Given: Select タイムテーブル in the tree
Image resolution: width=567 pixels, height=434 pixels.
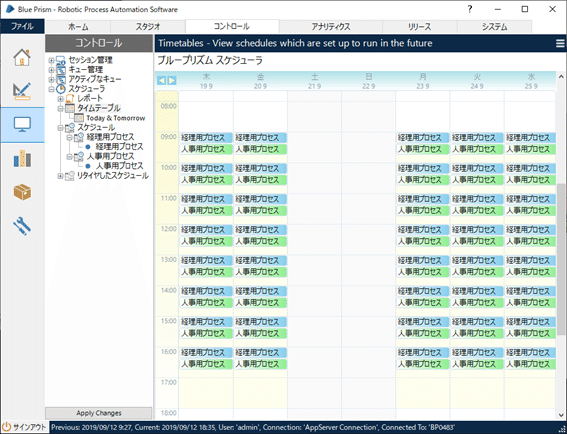Looking at the screenshot, I should coord(99,108).
